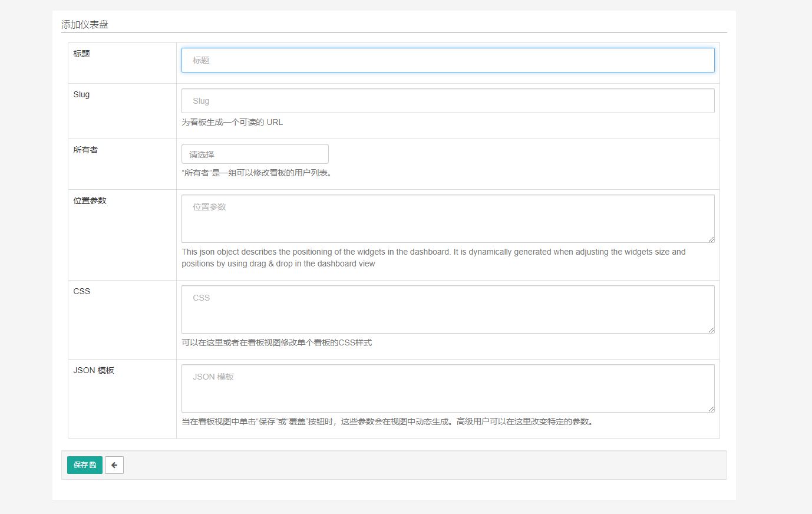Click the help text 为看板生成一个可读的 URL
812x514 pixels.
232,122
